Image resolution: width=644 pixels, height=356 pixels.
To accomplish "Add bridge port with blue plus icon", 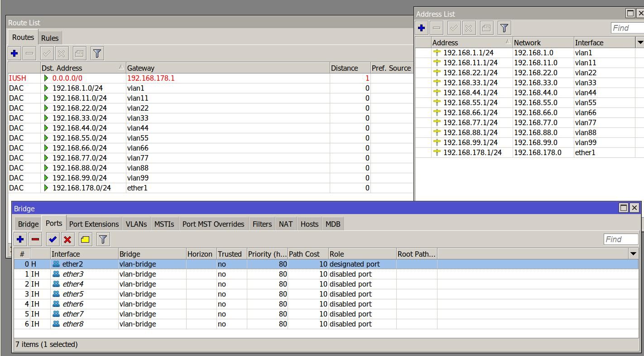I will (x=20, y=239).
